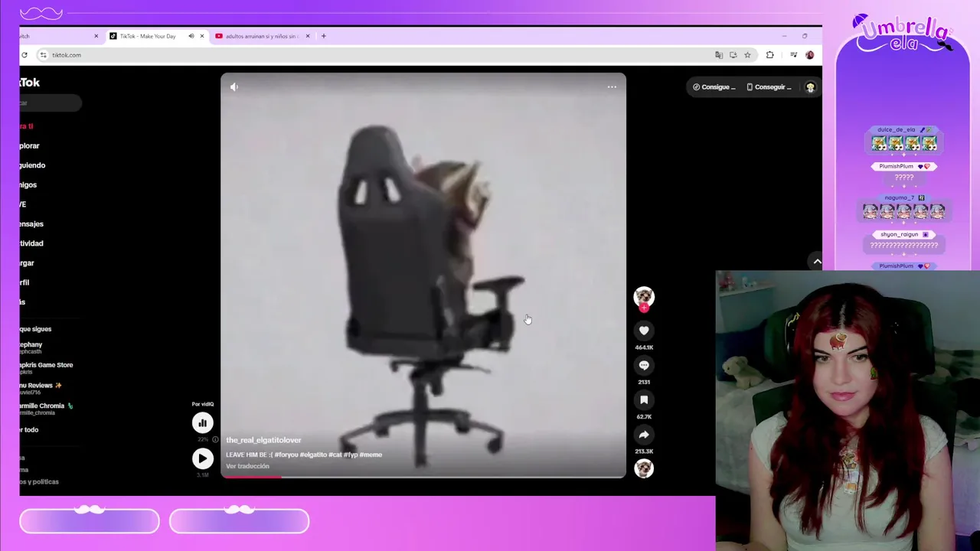
Task: Open the Actividad sidebar item
Action: pyautogui.click(x=31, y=243)
